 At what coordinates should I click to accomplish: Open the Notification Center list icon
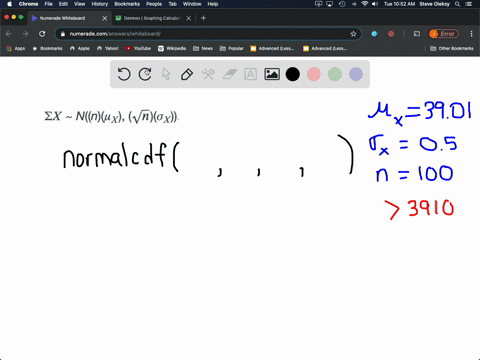[x=470, y=4]
